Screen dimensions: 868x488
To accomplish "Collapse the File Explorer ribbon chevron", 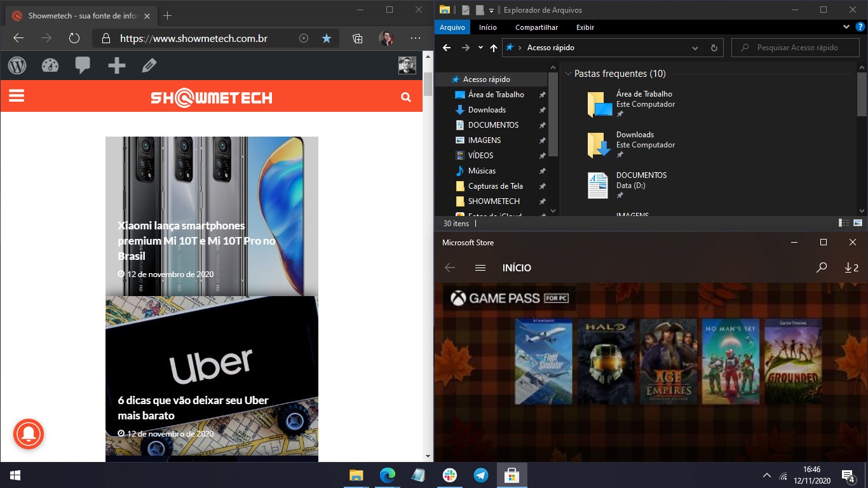I will coord(846,27).
